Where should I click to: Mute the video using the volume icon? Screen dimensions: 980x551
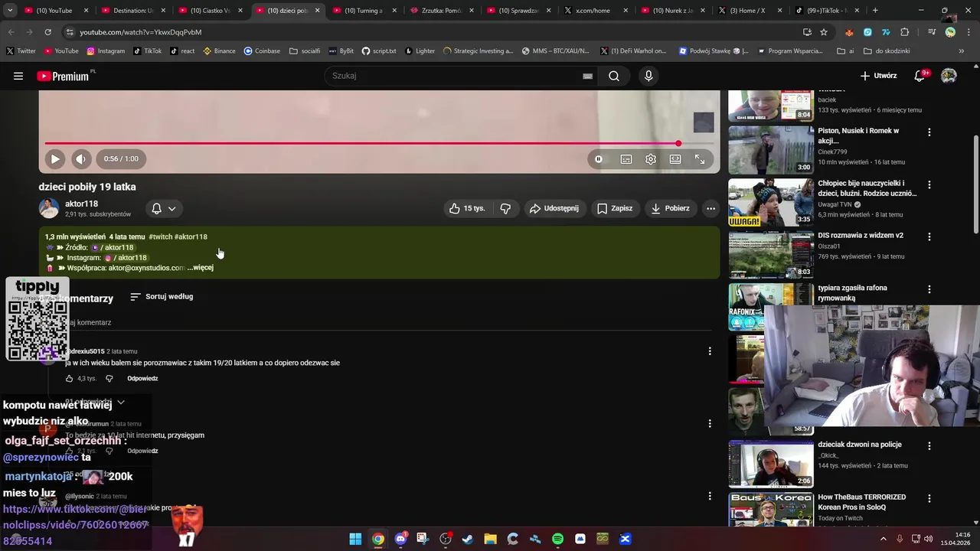tap(80, 159)
